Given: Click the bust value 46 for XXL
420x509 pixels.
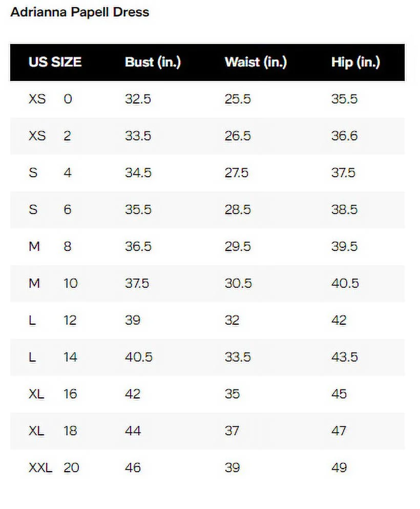Looking at the screenshot, I should [133, 468].
